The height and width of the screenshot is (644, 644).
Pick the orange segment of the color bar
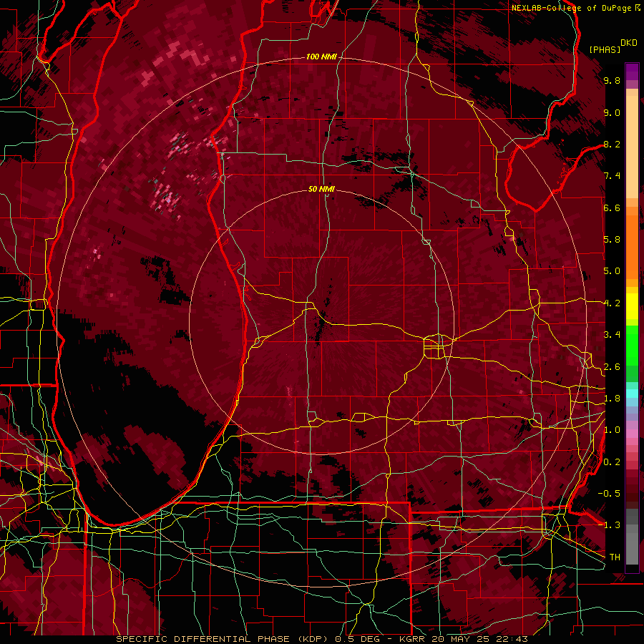coord(632,248)
